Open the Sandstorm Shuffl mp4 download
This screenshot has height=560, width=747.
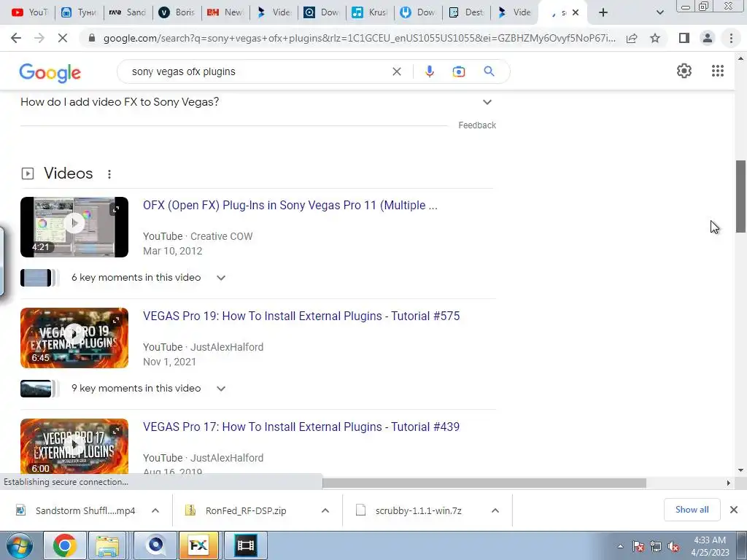tap(85, 510)
